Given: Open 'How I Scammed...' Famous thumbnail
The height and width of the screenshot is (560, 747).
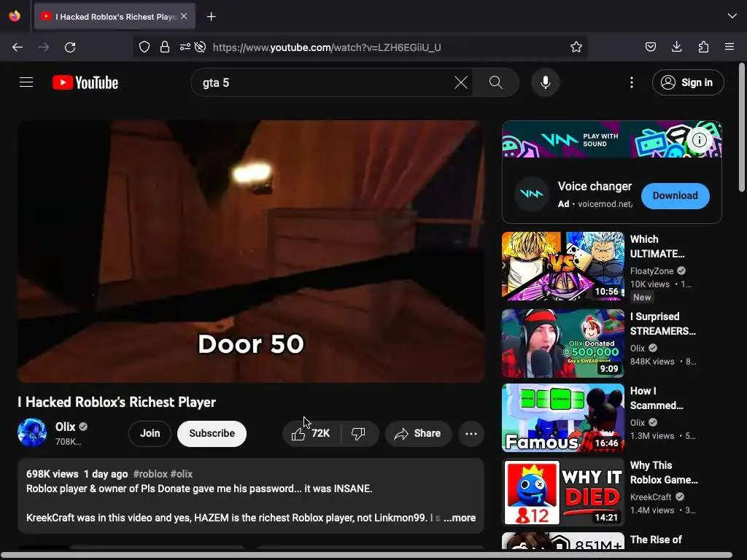Looking at the screenshot, I should pos(562,418).
